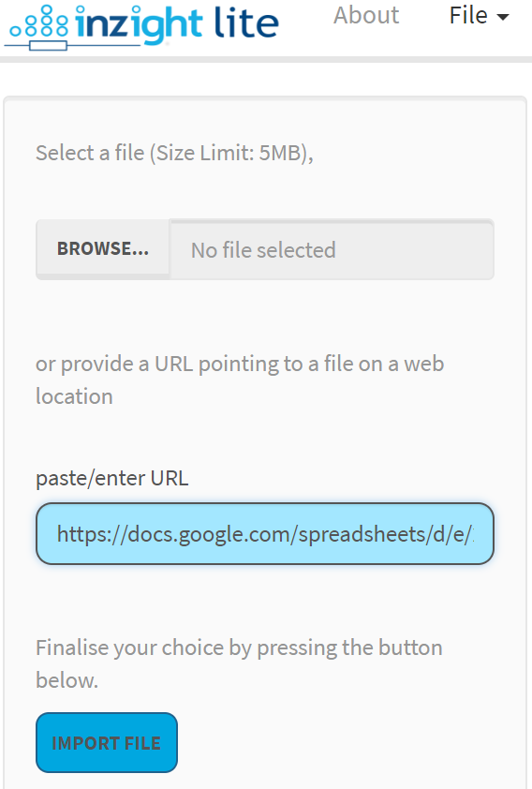Click the grey divider bar under the navbar
This screenshot has height=789, width=532.
coord(266,59)
